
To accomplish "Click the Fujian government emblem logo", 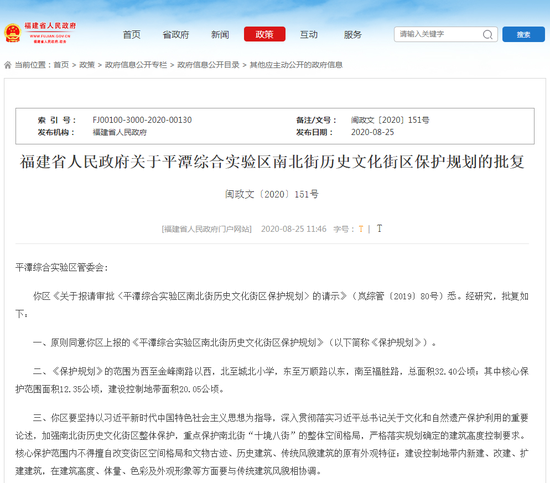I will coord(13,33).
